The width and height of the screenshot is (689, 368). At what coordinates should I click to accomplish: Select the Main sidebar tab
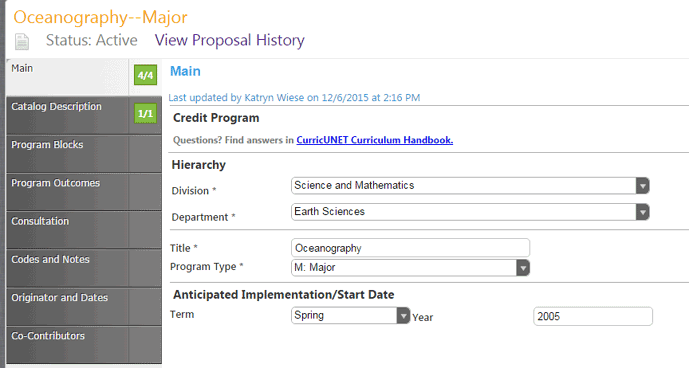tap(68, 77)
